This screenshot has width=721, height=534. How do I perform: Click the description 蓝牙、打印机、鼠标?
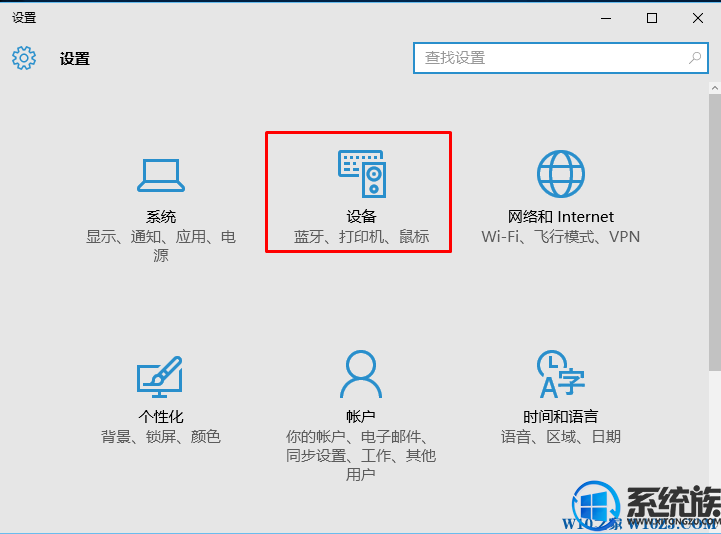(361, 236)
